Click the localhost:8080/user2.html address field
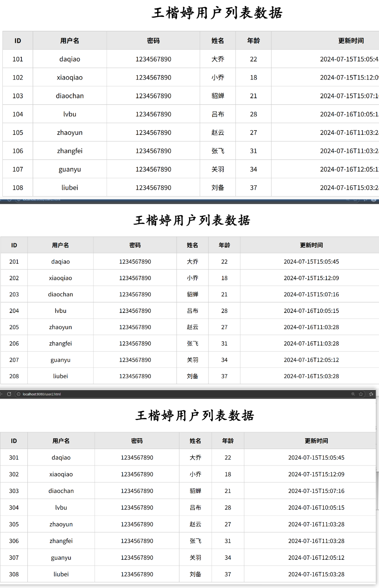 point(42,394)
